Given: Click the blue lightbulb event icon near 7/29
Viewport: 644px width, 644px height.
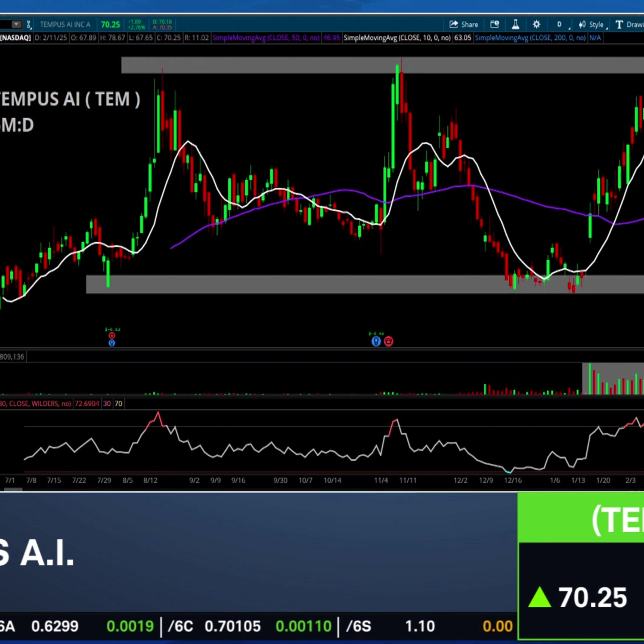Looking at the screenshot, I should coord(112,343).
